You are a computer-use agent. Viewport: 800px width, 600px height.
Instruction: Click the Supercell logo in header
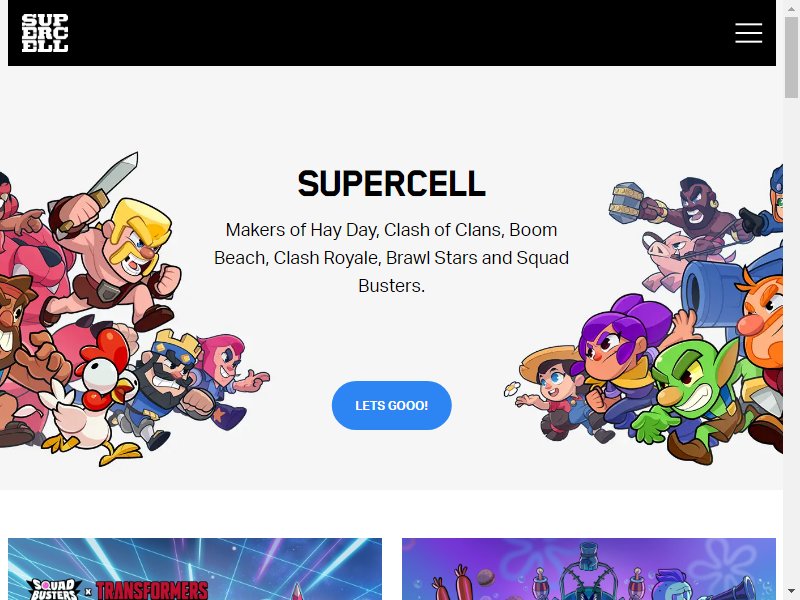click(45, 33)
